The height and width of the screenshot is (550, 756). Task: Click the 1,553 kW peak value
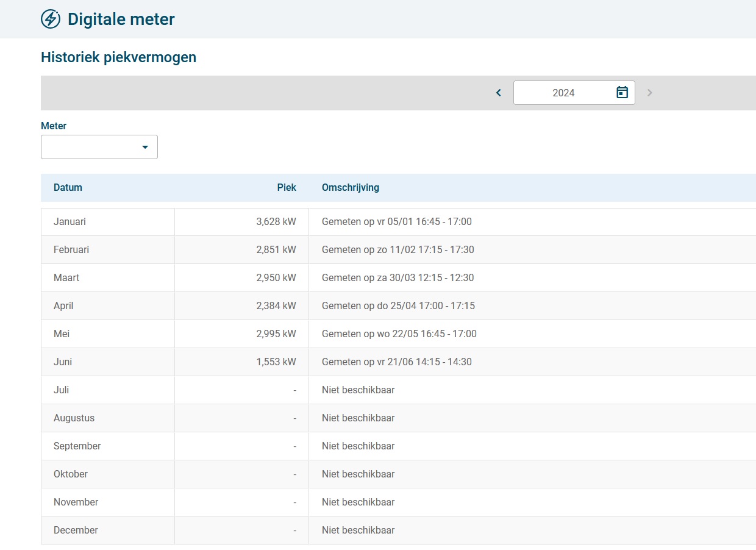tap(276, 362)
